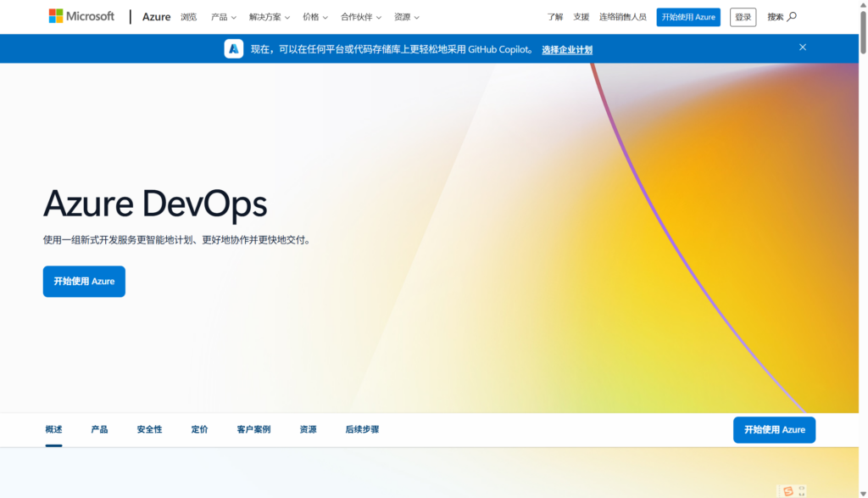Click the Microsoft logo
The height and width of the screenshot is (498, 868).
[81, 16]
